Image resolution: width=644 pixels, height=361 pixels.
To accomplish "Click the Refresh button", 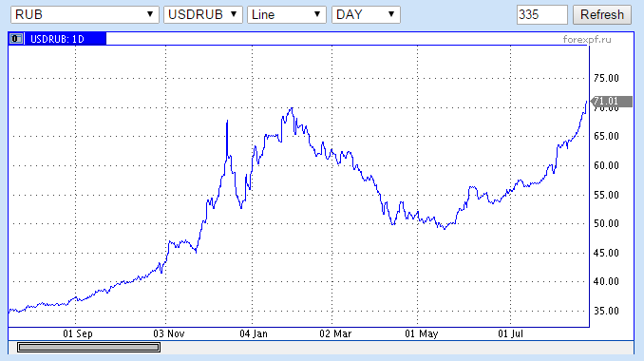I will pyautogui.click(x=602, y=15).
